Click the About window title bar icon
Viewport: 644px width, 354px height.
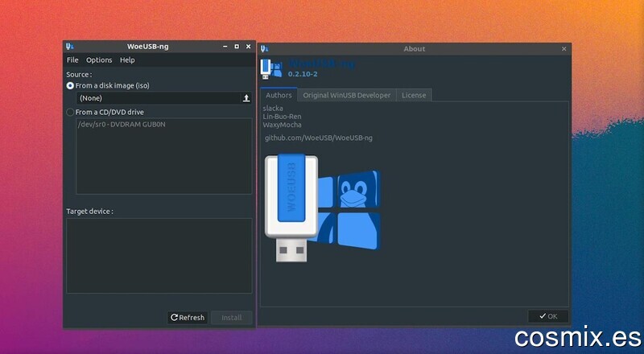point(265,49)
